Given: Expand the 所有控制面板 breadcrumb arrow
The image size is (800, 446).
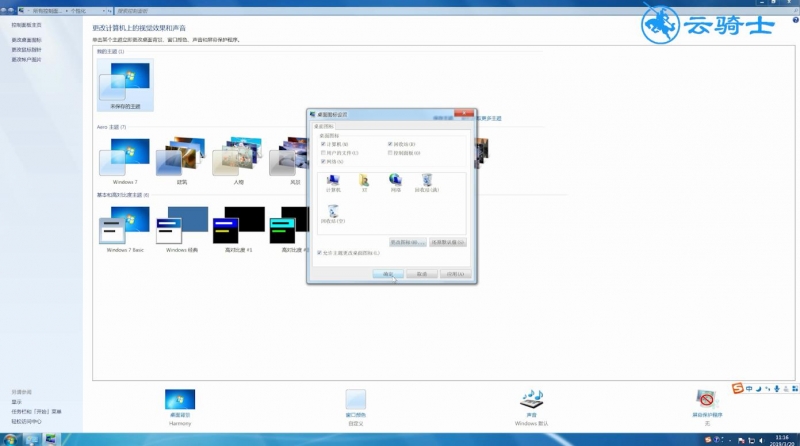Looking at the screenshot, I should point(67,10).
